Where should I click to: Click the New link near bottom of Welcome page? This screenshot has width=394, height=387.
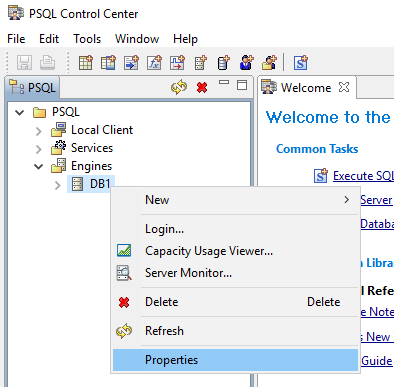pyautogui.click(x=378, y=337)
